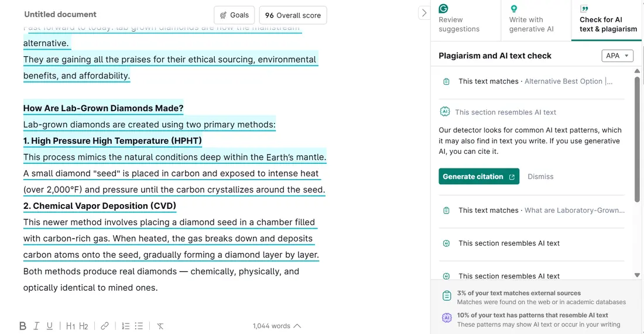
Task: Toggle underline formatting
Action: tap(50, 326)
